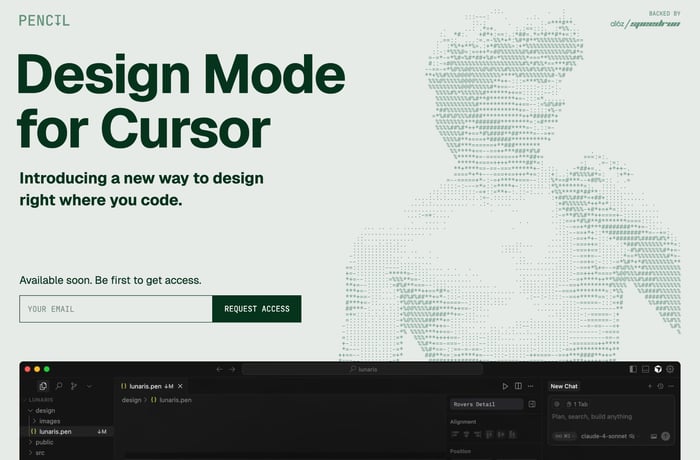This screenshot has width=700, height=460.
Task: Align right using third alignment icon
Action: point(478,434)
